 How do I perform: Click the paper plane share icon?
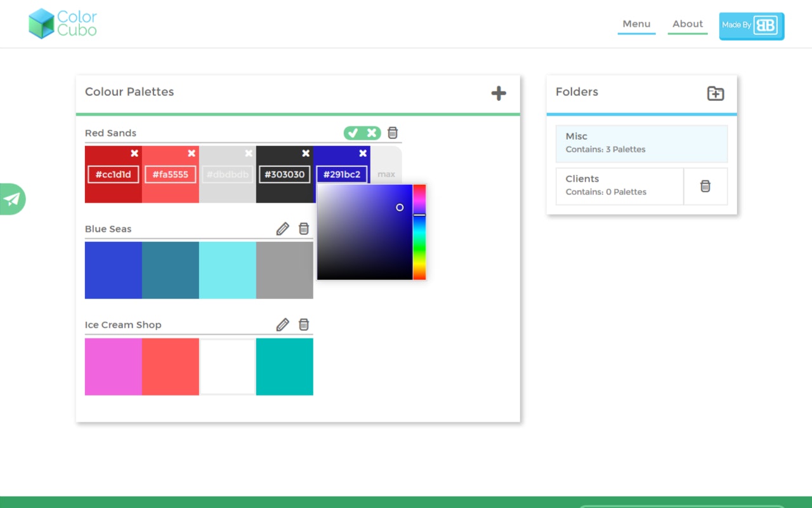click(x=11, y=199)
